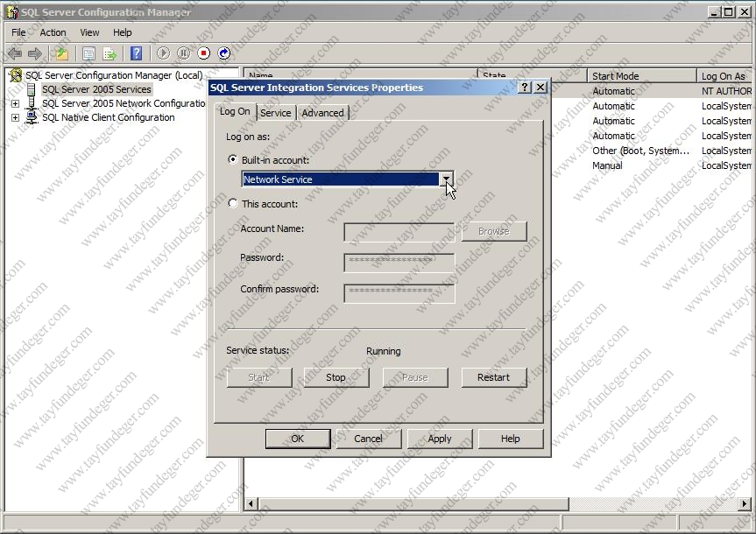
Task: Open the File menu
Action: (18, 32)
